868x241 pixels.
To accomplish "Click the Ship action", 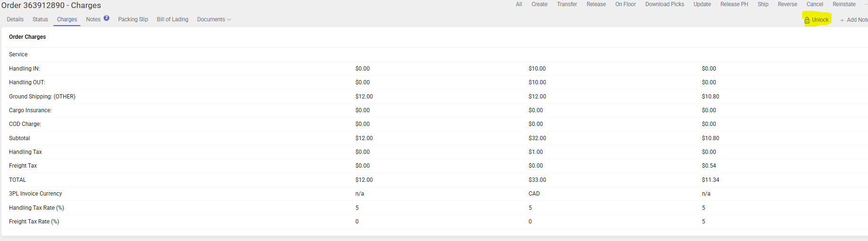I will [763, 4].
